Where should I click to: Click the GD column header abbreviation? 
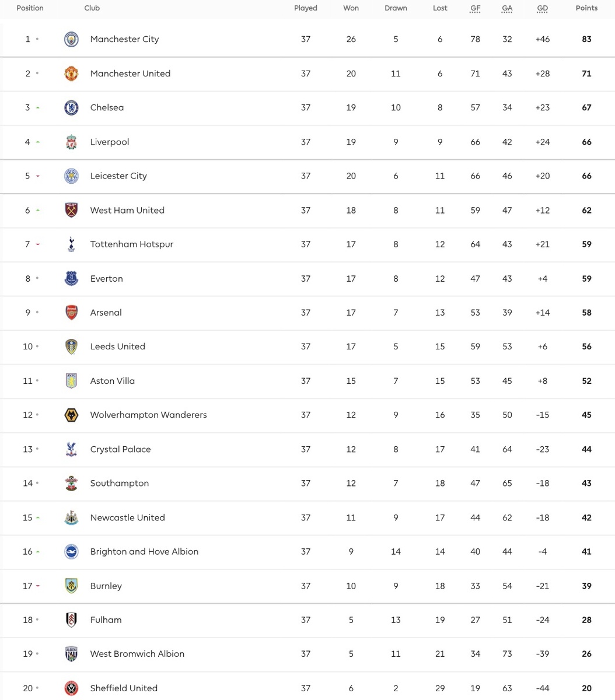(543, 8)
